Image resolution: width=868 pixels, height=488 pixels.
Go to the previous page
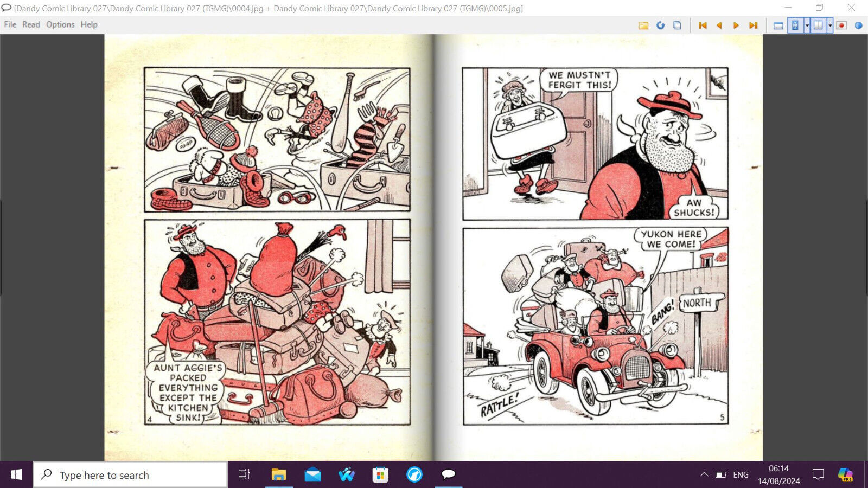pyautogui.click(x=719, y=25)
